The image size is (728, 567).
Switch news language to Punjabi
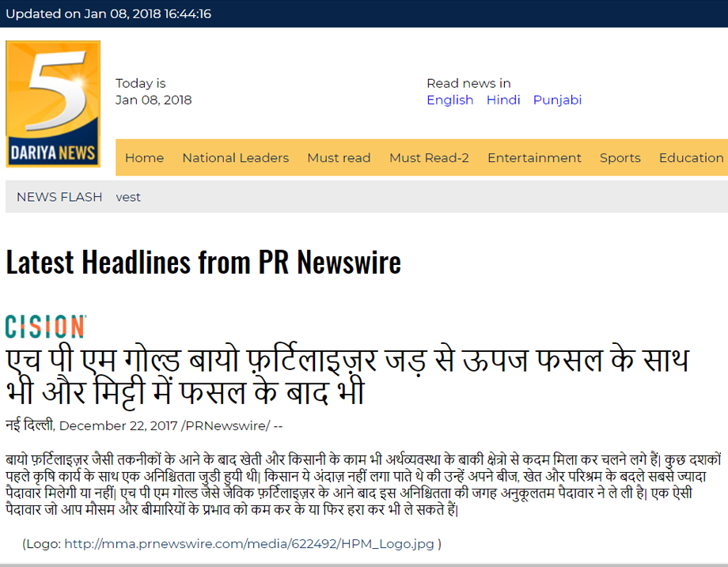(x=557, y=100)
